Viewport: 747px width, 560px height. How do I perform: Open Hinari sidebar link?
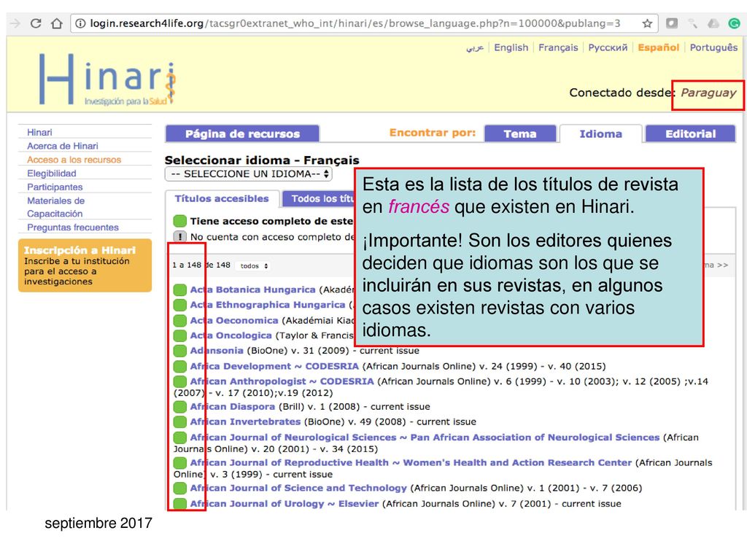click(39, 133)
